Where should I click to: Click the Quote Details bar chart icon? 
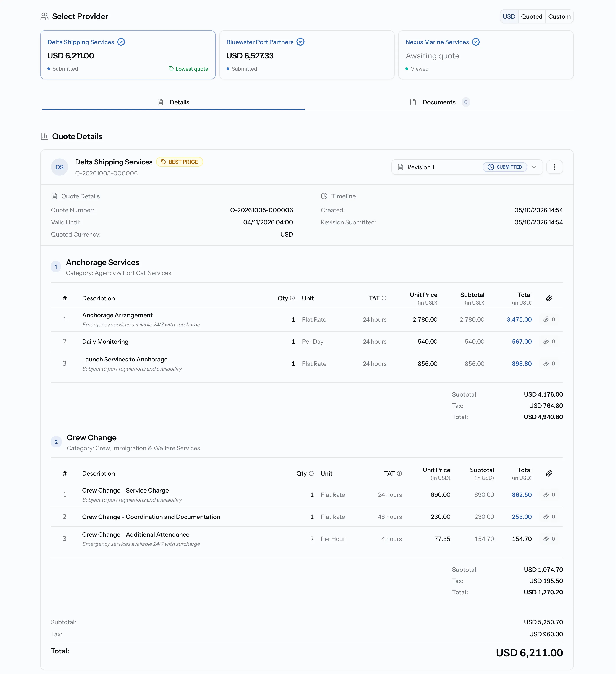coord(44,136)
